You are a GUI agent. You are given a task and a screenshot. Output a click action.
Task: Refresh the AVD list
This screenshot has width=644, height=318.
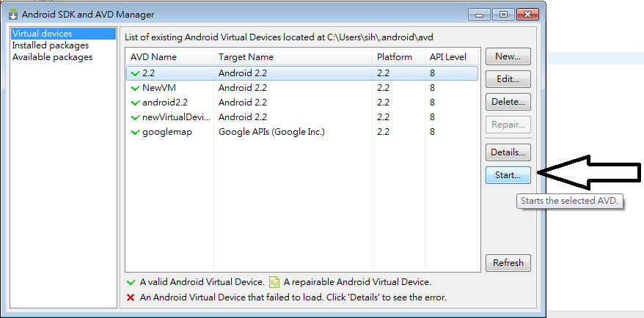[x=508, y=263]
